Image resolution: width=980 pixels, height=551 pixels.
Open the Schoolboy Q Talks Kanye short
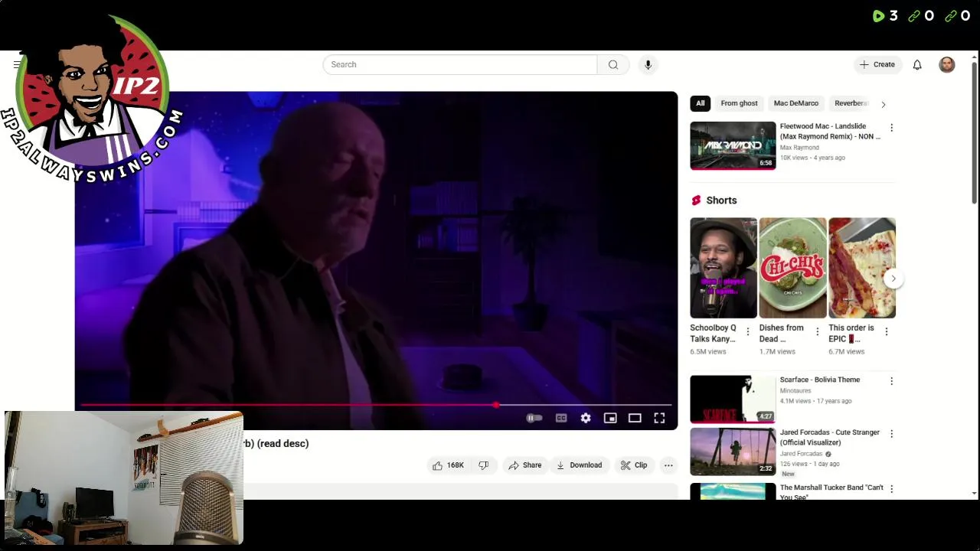(x=723, y=268)
